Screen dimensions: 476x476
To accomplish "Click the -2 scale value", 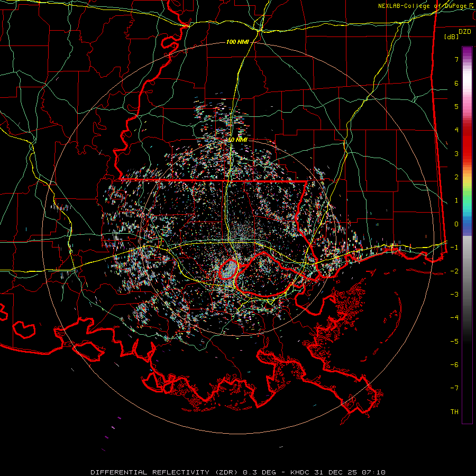I will tap(454, 271).
